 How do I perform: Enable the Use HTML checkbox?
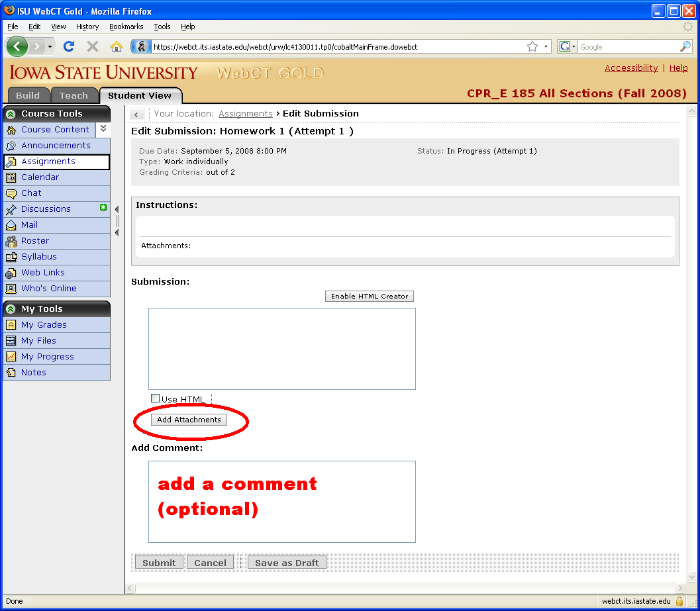(156, 399)
